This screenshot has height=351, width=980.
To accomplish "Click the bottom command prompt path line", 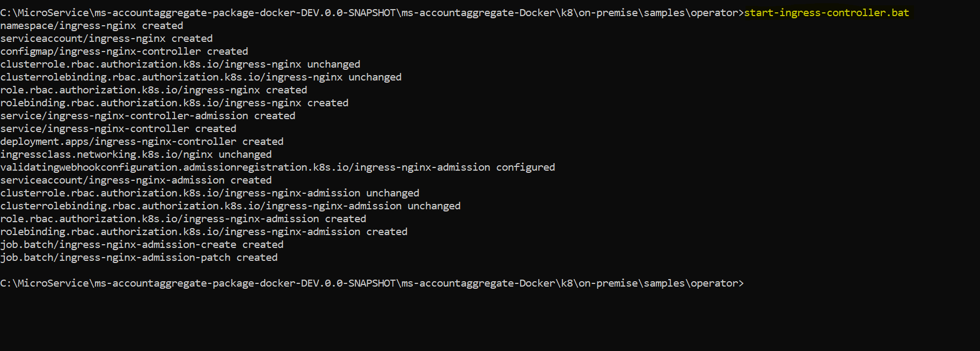I will point(372,283).
